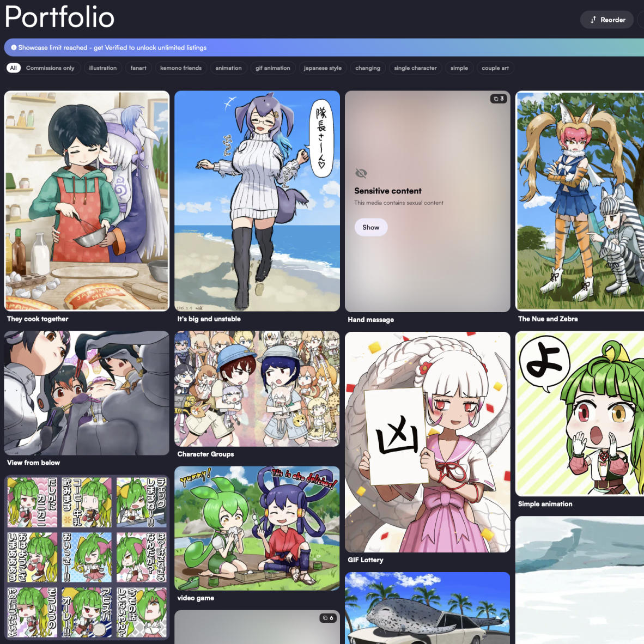This screenshot has height=644, width=644.
Task: Click the info icon in the showcase limit banner
Action: tap(13, 47)
